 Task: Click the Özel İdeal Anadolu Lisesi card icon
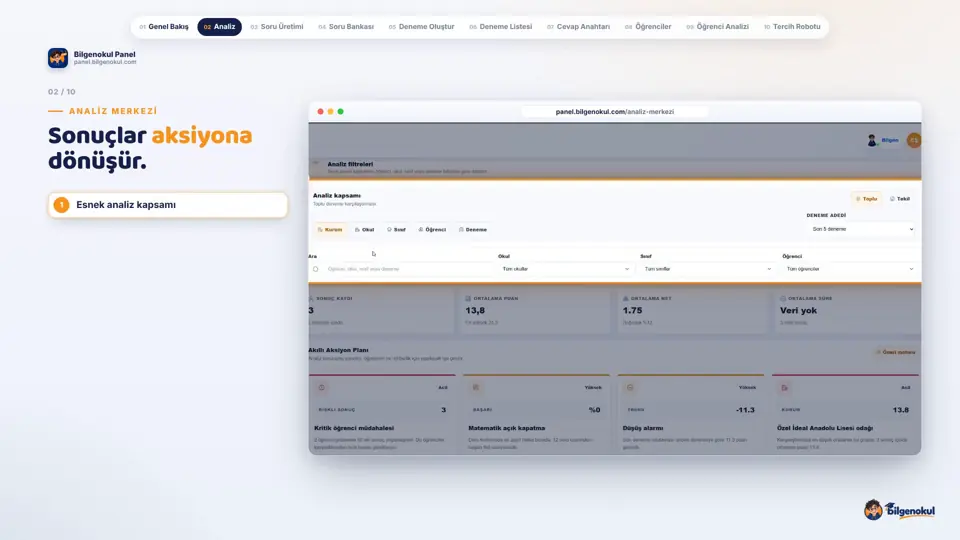pos(784,388)
